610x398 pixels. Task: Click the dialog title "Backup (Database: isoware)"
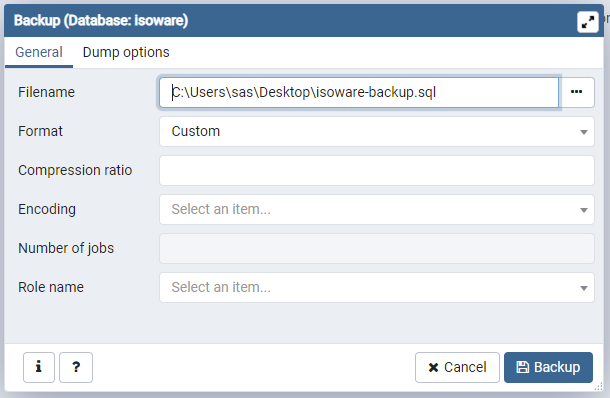tap(101, 20)
